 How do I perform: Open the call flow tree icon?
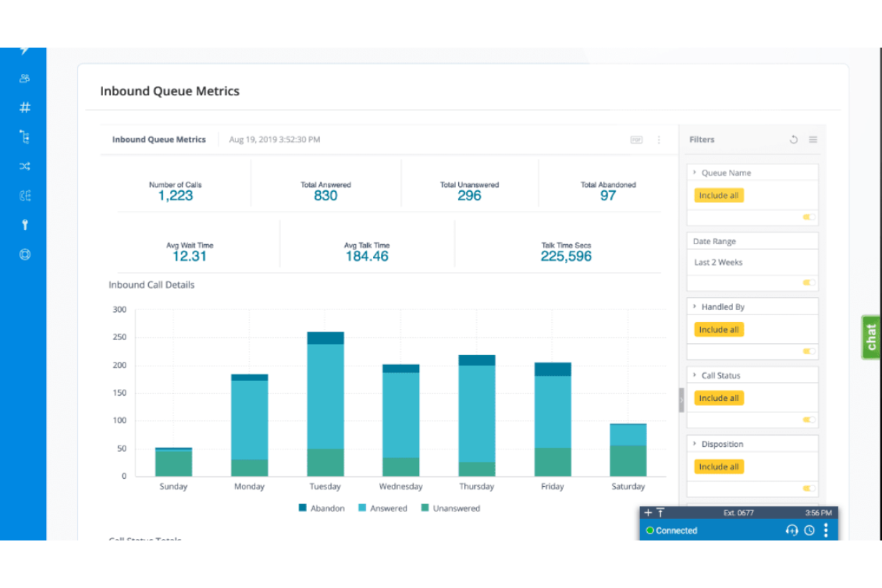coord(24,136)
